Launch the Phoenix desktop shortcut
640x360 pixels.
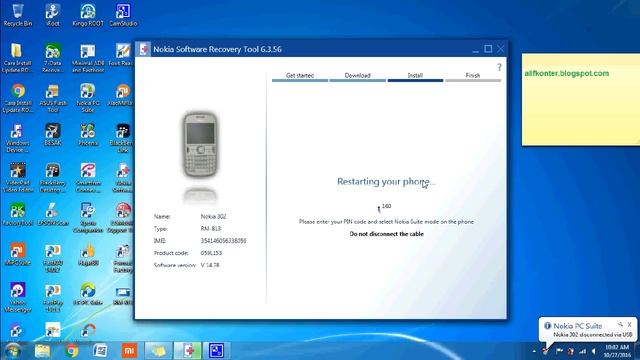(88, 135)
